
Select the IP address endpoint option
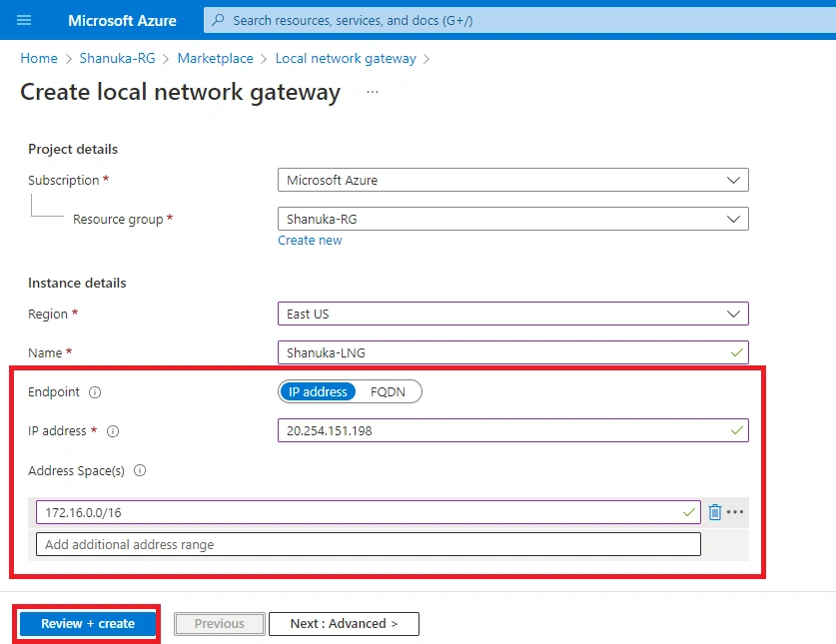click(x=318, y=391)
